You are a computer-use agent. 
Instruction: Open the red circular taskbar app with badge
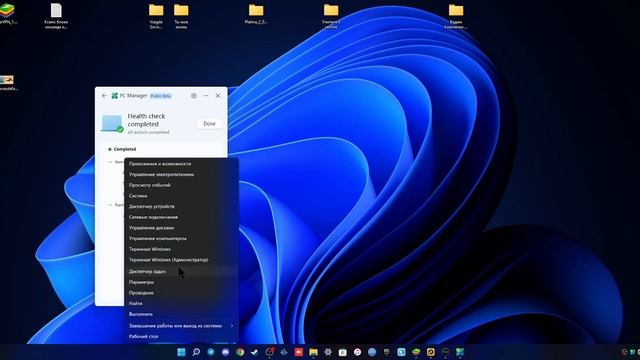[269, 352]
